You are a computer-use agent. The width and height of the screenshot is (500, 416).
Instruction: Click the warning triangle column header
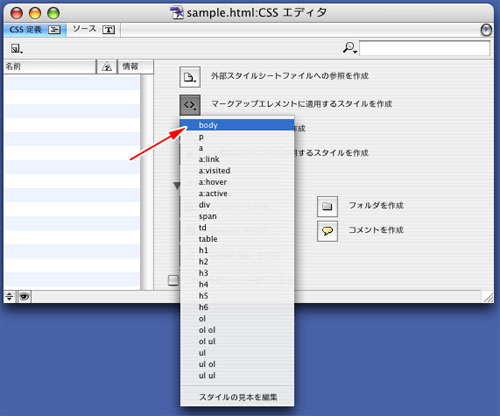[107, 67]
